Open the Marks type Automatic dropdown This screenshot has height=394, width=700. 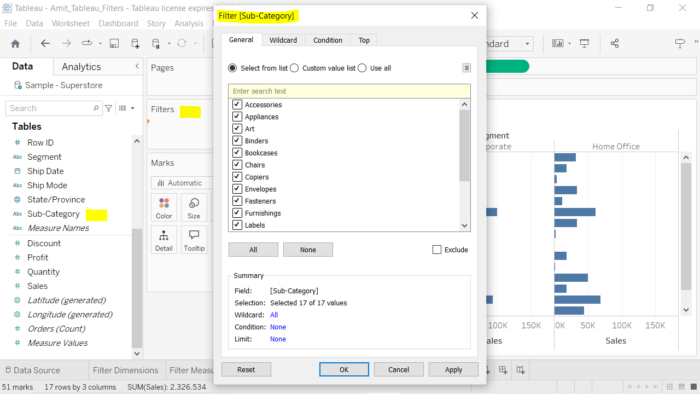pos(182,183)
